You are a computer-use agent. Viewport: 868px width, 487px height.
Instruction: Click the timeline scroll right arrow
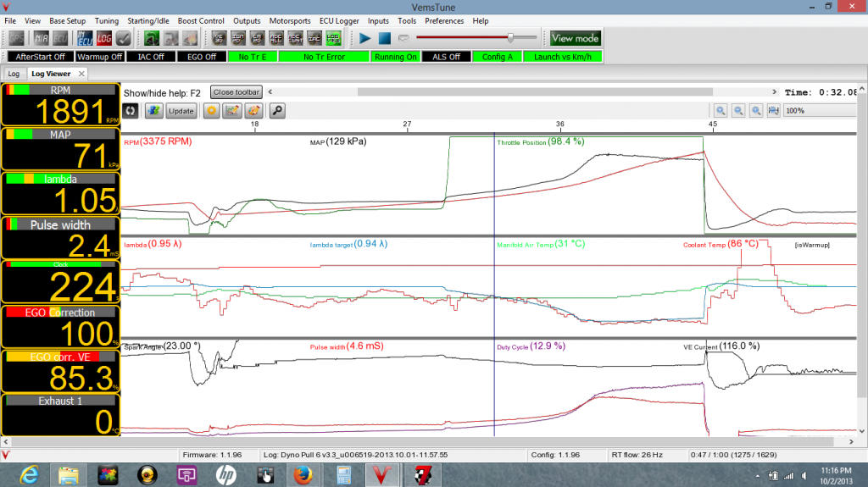(774, 91)
